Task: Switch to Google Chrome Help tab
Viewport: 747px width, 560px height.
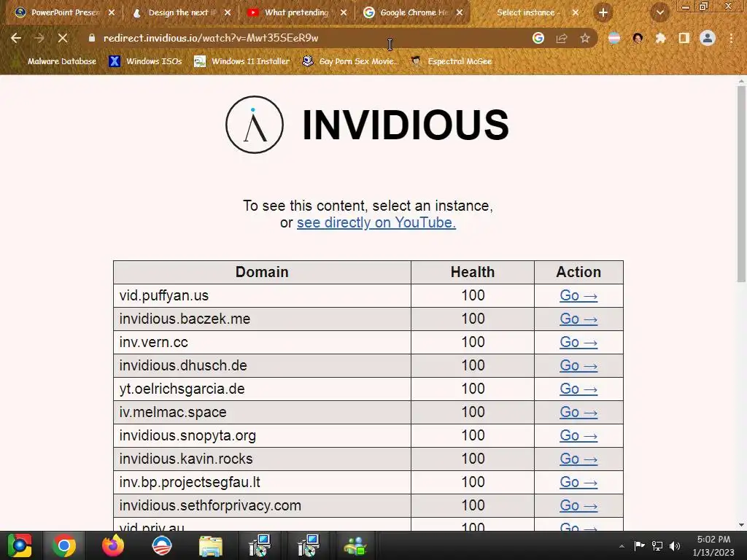Action: (414, 12)
